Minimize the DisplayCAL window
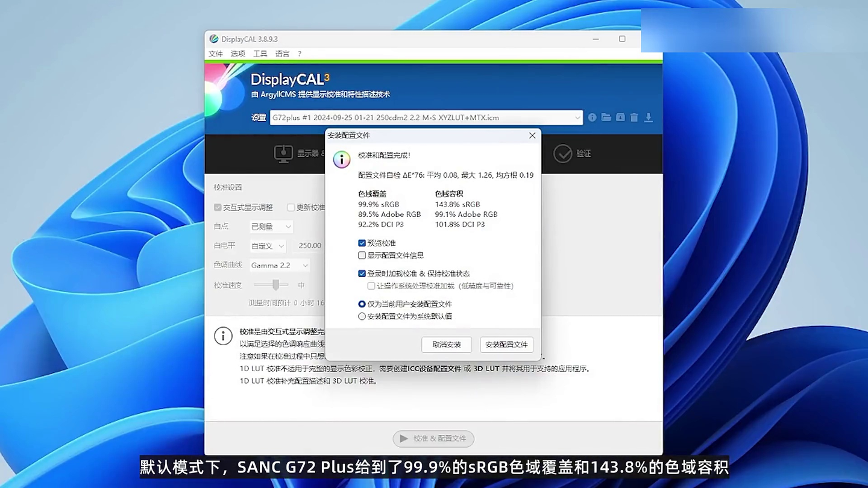868x488 pixels. coord(596,39)
